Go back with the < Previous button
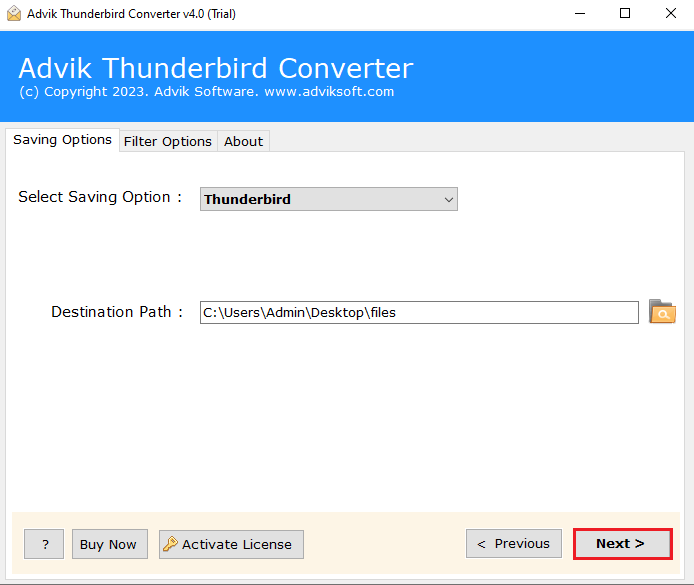This screenshot has height=585, width=694. coord(514,543)
